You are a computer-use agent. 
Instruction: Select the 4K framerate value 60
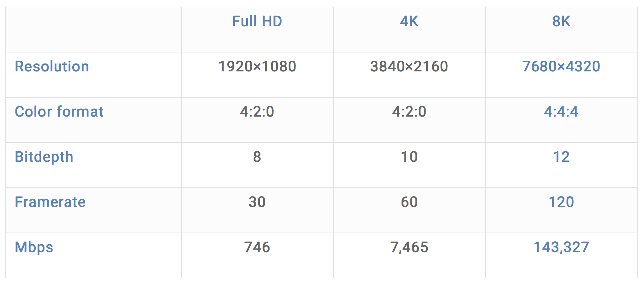[x=409, y=202]
